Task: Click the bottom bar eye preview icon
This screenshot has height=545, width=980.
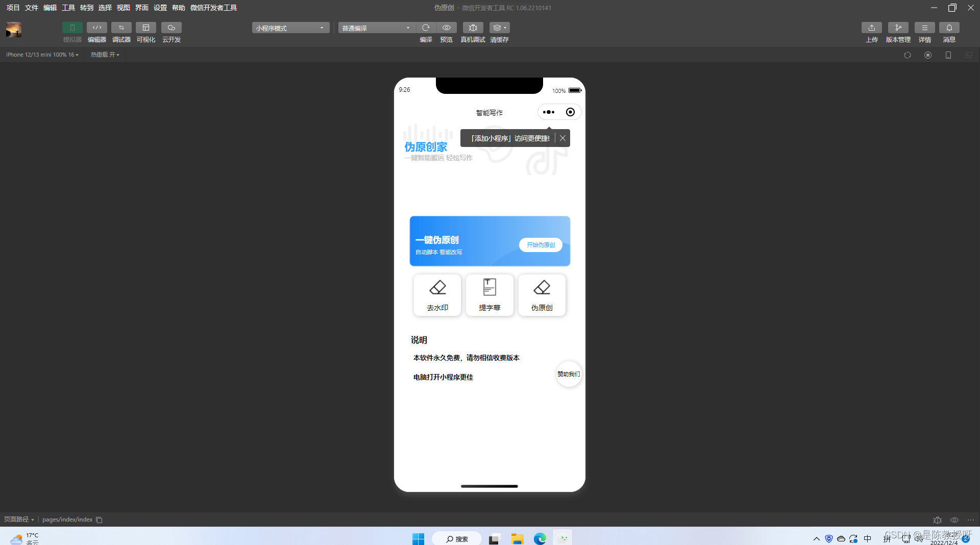Action: point(954,520)
